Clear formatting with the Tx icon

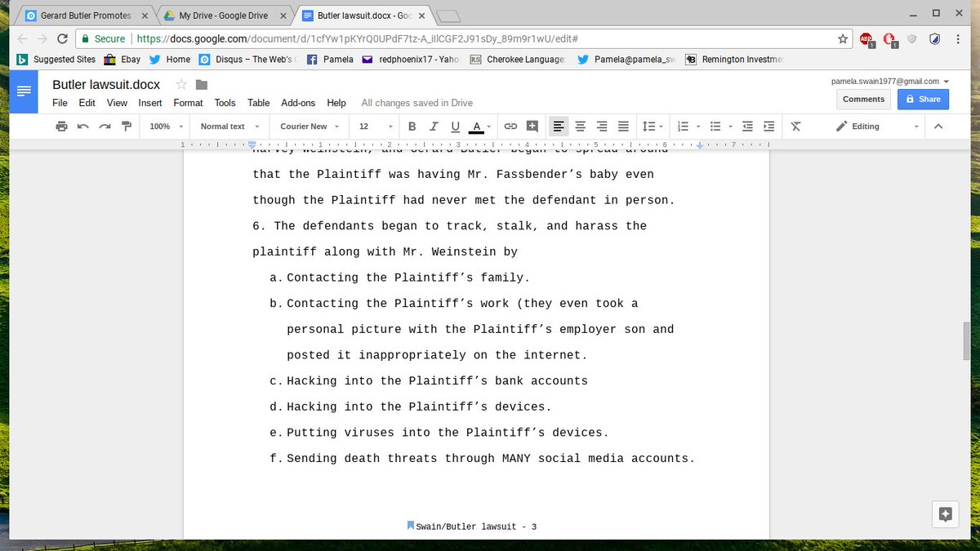point(796,127)
